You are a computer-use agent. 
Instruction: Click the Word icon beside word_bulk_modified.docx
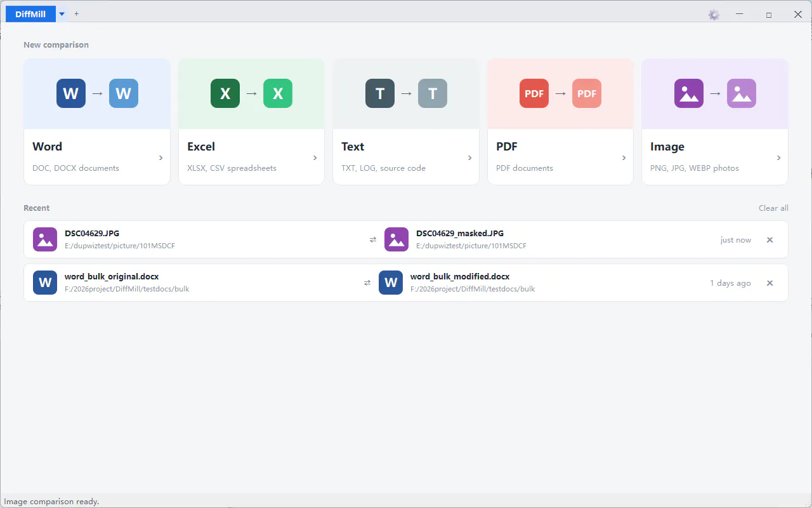(x=391, y=283)
